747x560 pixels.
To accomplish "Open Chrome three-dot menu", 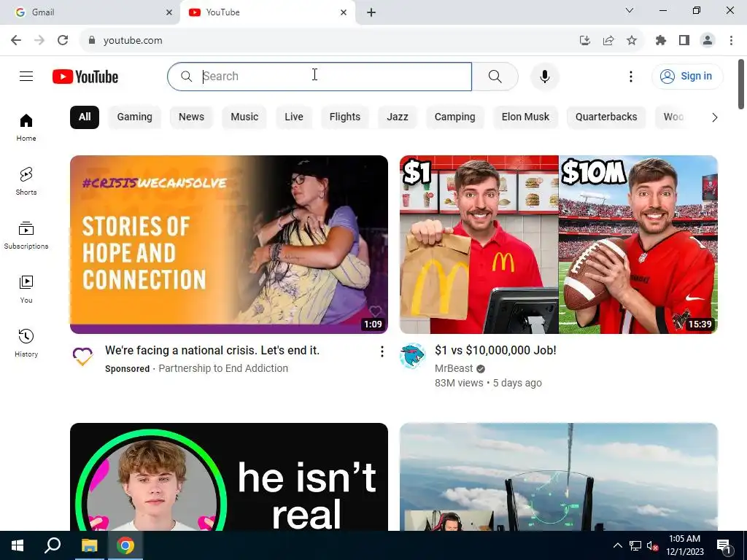I will pos(731,40).
